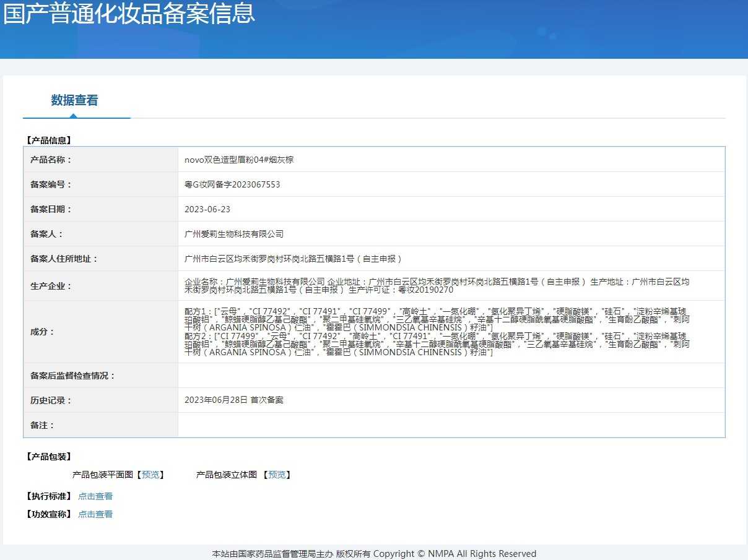Select the 生产企业 details text
The image size is (748, 560).
click(437, 286)
